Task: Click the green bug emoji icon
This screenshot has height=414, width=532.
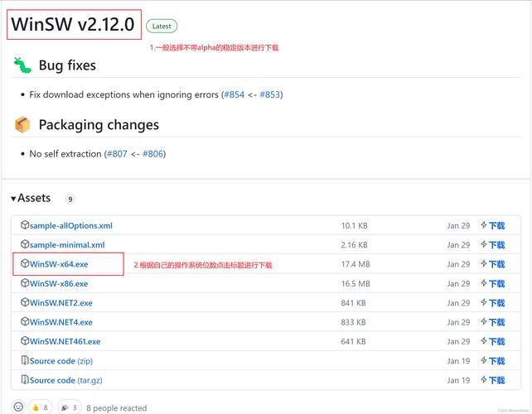Action: (22, 65)
